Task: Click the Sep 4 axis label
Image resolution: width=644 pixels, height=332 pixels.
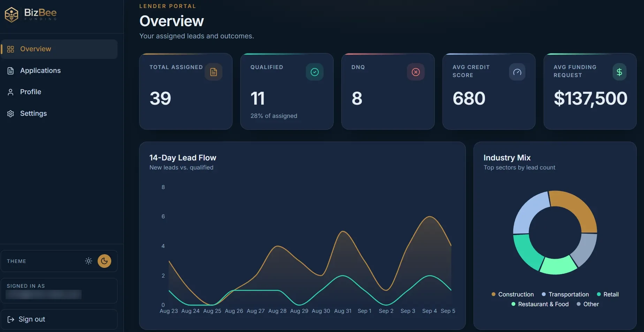Action: 429,311
